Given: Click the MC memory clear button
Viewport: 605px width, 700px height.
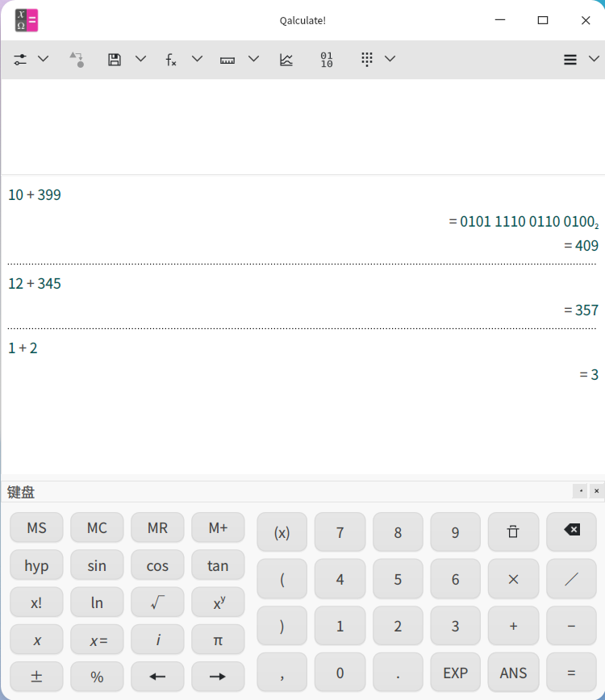Looking at the screenshot, I should (97, 527).
